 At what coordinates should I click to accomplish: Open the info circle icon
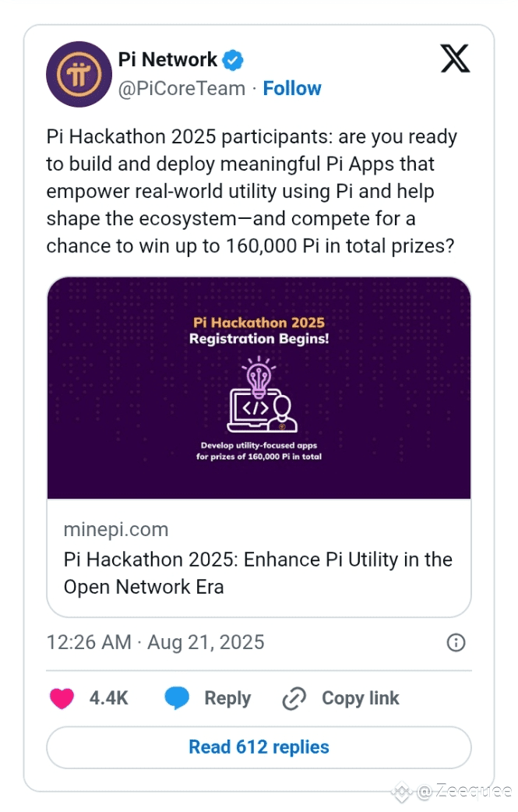tap(456, 643)
